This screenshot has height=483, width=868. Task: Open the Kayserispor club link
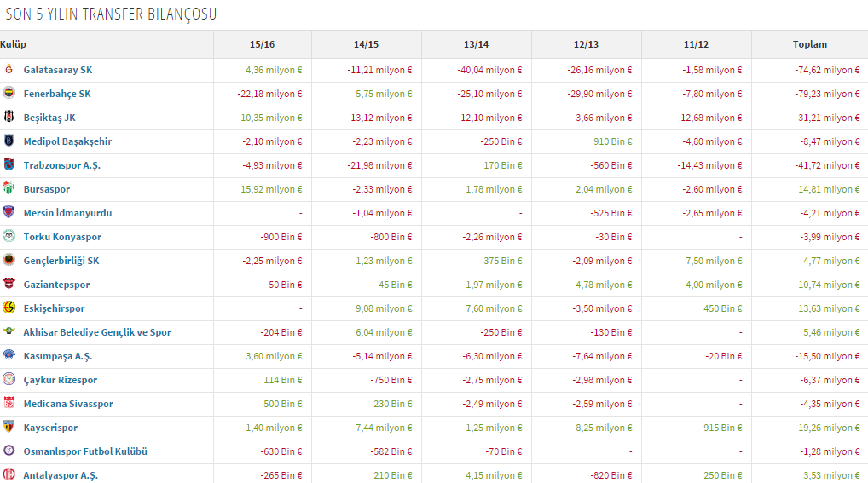(50, 428)
